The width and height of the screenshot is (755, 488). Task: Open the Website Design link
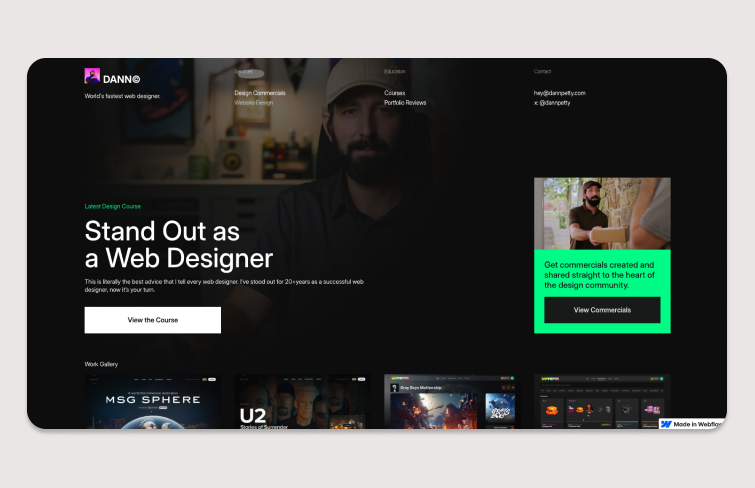coord(254,103)
